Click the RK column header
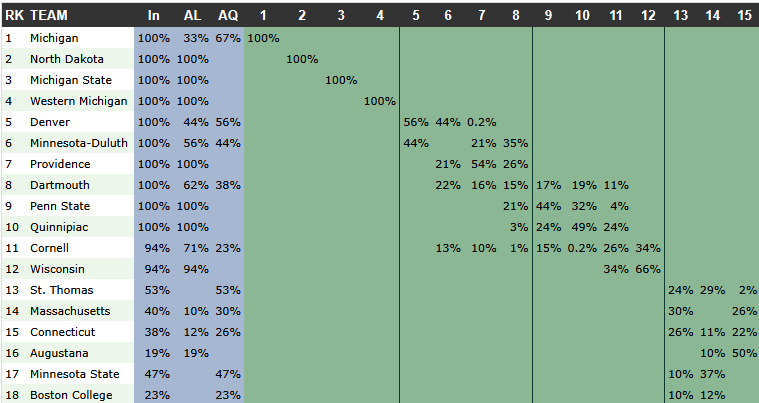 point(14,16)
